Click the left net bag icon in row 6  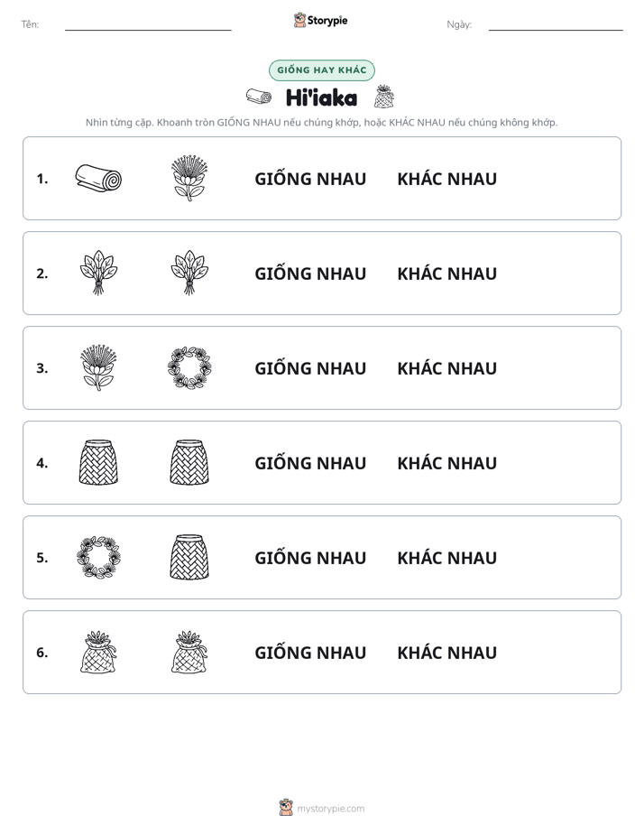98,652
